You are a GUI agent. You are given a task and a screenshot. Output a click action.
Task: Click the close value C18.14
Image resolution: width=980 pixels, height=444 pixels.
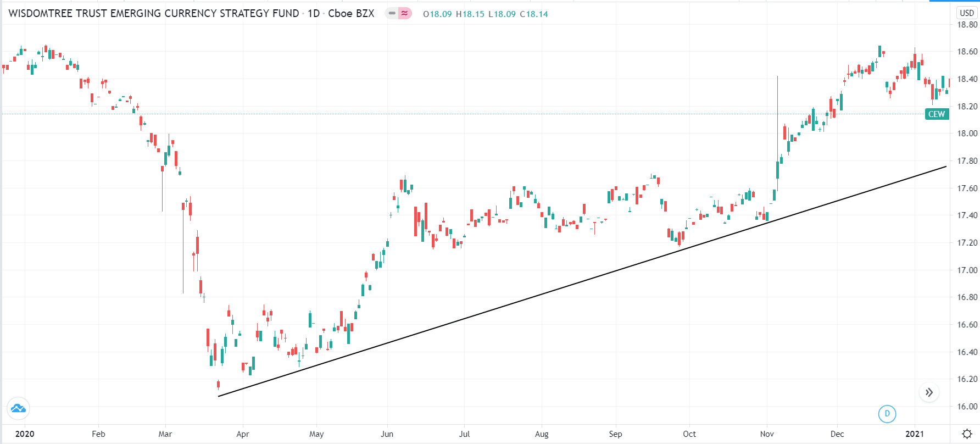pyautogui.click(x=534, y=14)
